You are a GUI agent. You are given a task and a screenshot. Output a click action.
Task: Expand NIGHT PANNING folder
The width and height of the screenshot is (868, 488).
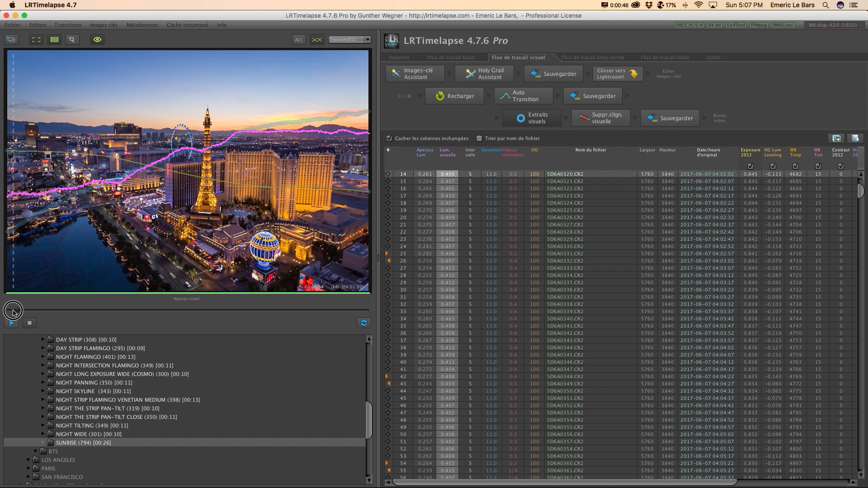[43, 382]
